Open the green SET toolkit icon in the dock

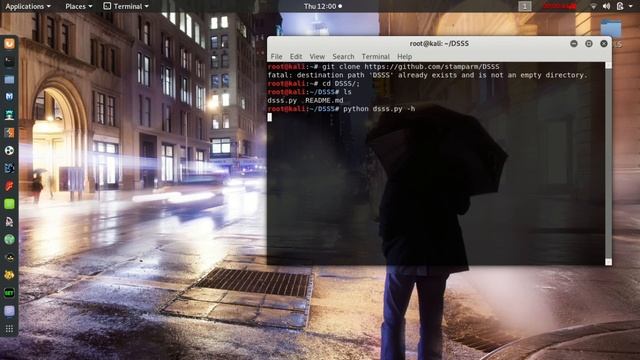point(9,293)
